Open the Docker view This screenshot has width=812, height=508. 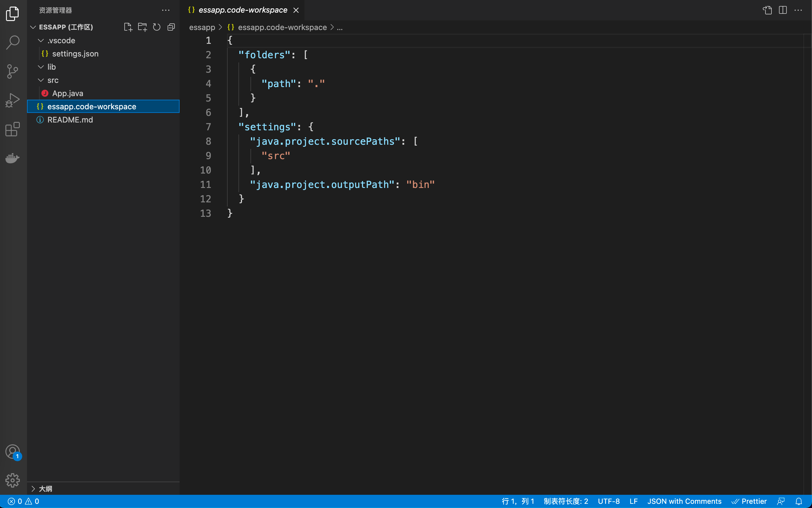13,158
